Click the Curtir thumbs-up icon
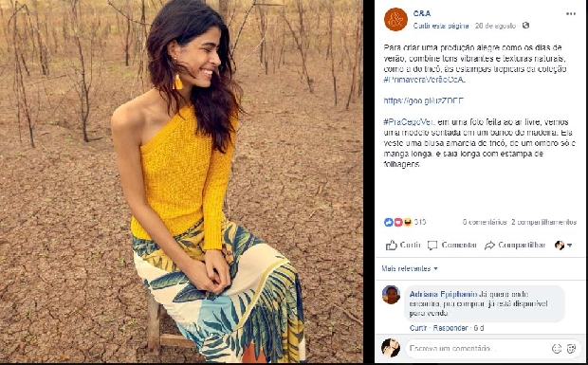This screenshot has width=588, height=365. [392, 246]
